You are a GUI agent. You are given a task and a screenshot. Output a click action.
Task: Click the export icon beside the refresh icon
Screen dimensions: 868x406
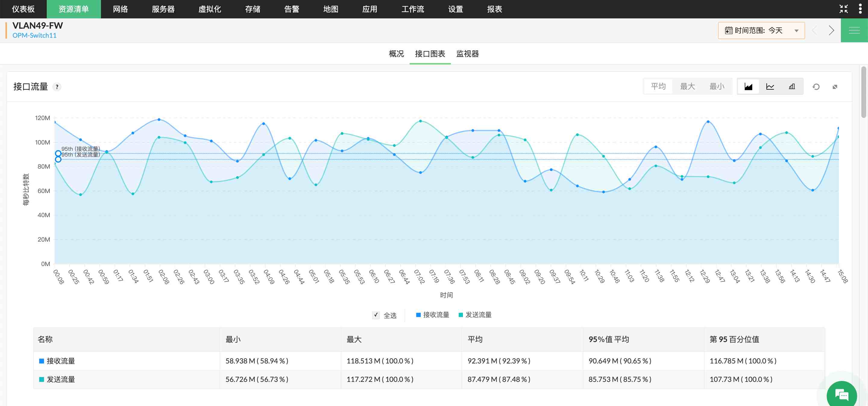pyautogui.click(x=835, y=87)
